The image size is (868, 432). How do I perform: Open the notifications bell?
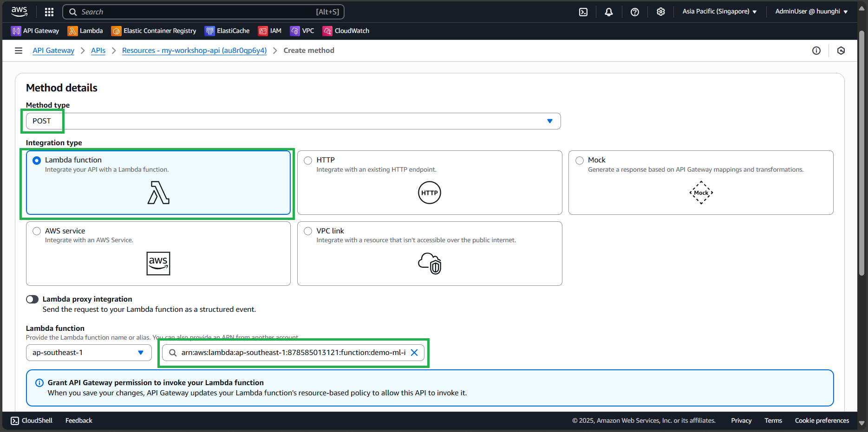[609, 12]
